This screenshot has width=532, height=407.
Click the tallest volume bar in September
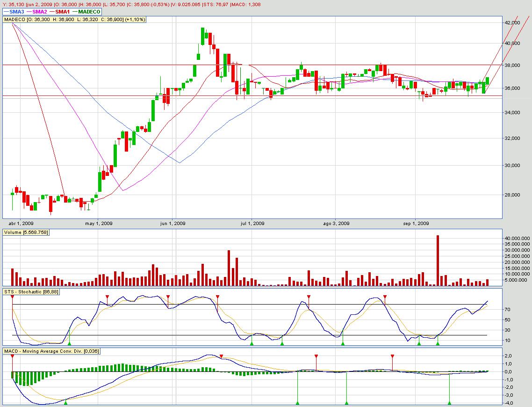click(x=438, y=261)
